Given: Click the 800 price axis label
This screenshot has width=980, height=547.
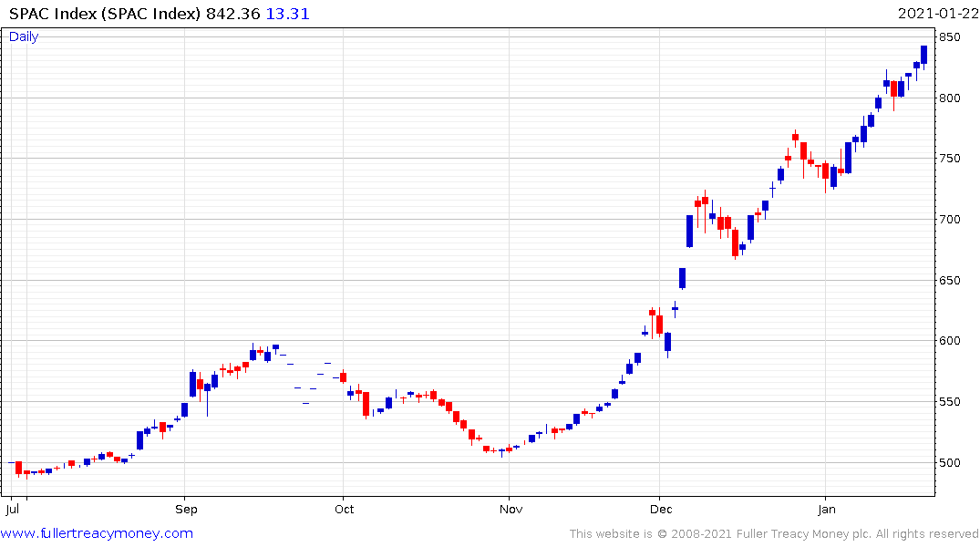Looking at the screenshot, I should (949, 98).
